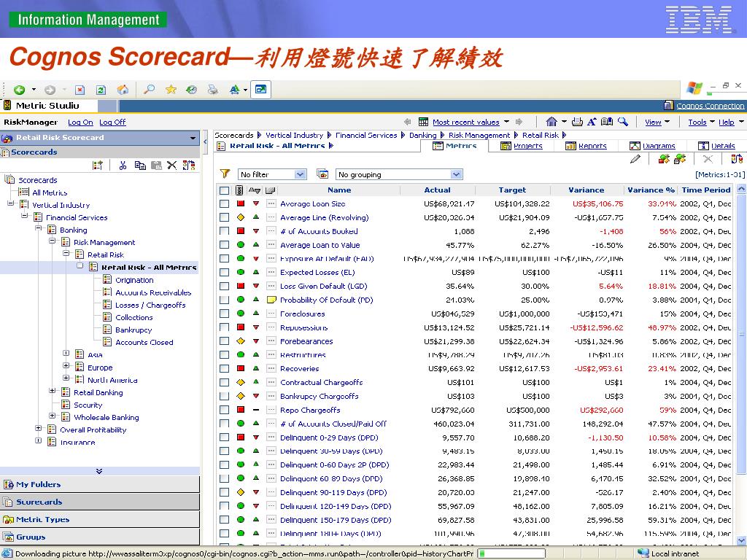Tick the select-all checkbox in the table header
Viewport: 747px width, 560px height.
pos(225,190)
